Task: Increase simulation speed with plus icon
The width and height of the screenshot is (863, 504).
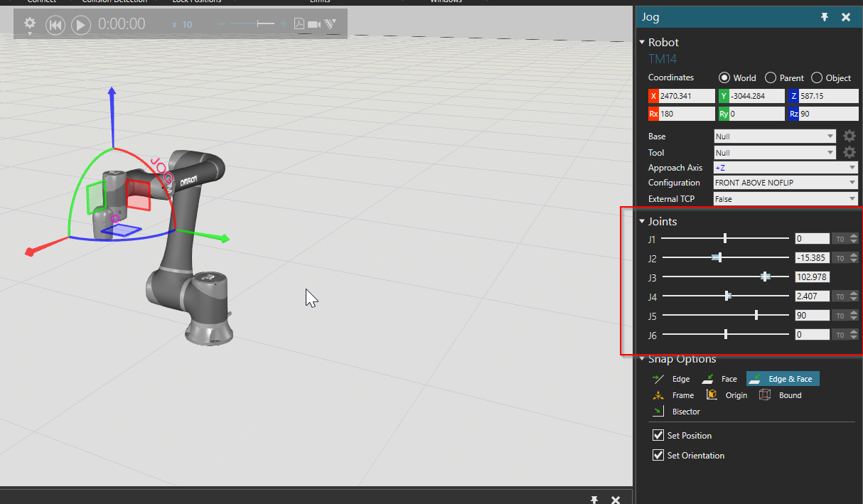Action: pos(284,24)
